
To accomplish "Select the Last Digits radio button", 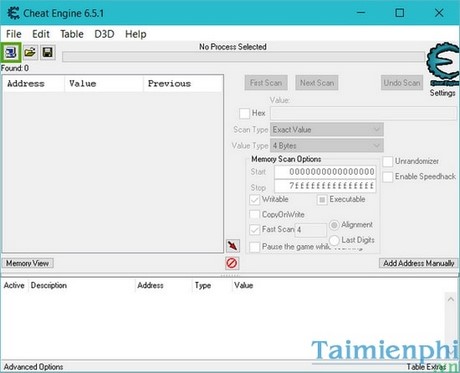I will click(334, 240).
